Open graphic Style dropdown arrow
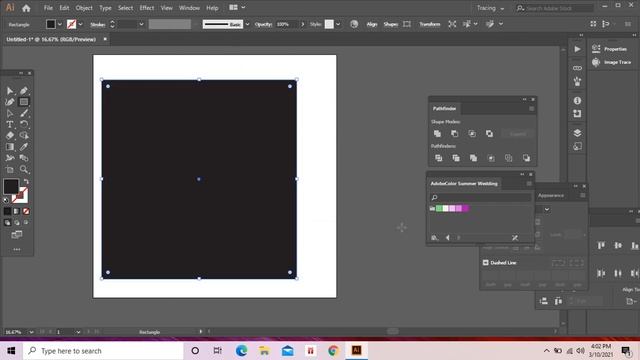Screen dimensions: 640x360 coord(338,24)
